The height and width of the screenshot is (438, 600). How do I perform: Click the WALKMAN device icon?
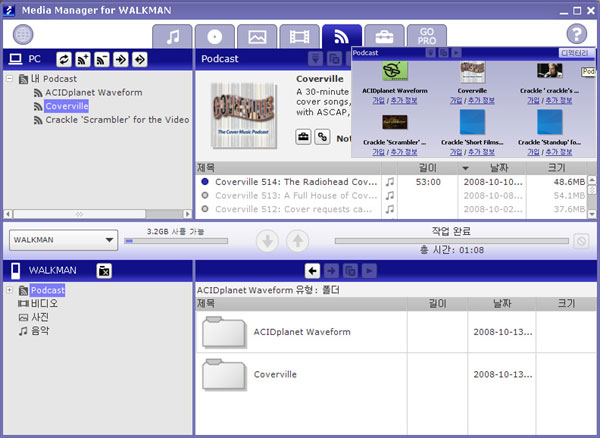(15, 271)
